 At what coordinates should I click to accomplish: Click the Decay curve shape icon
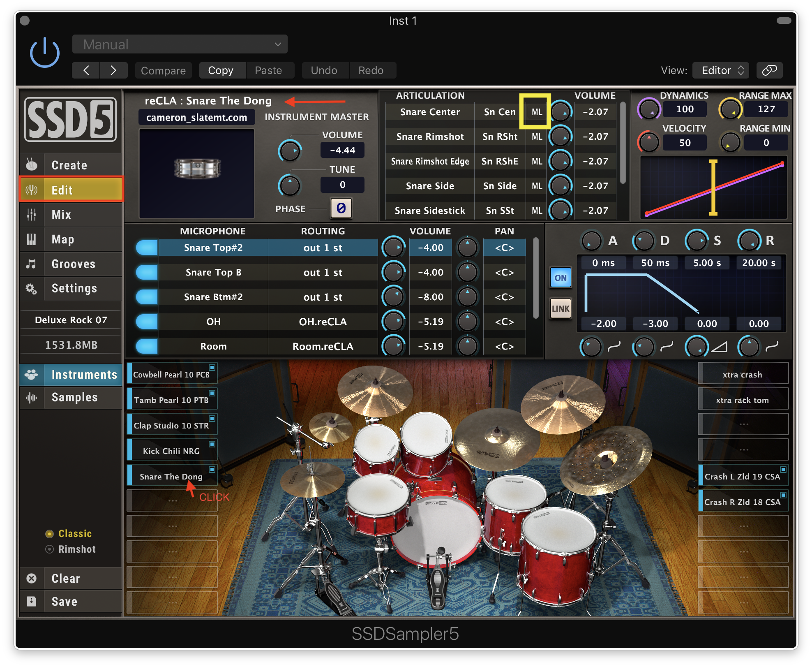pyautogui.click(x=667, y=347)
